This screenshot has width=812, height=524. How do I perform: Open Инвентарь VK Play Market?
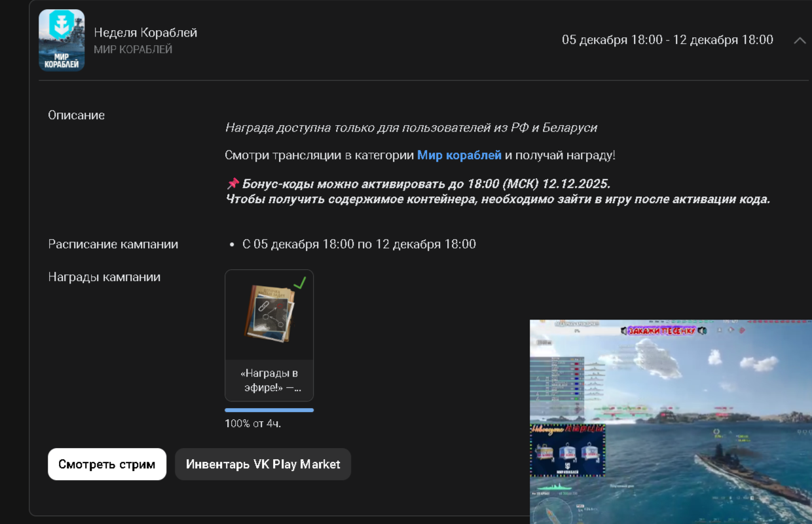[x=263, y=464]
